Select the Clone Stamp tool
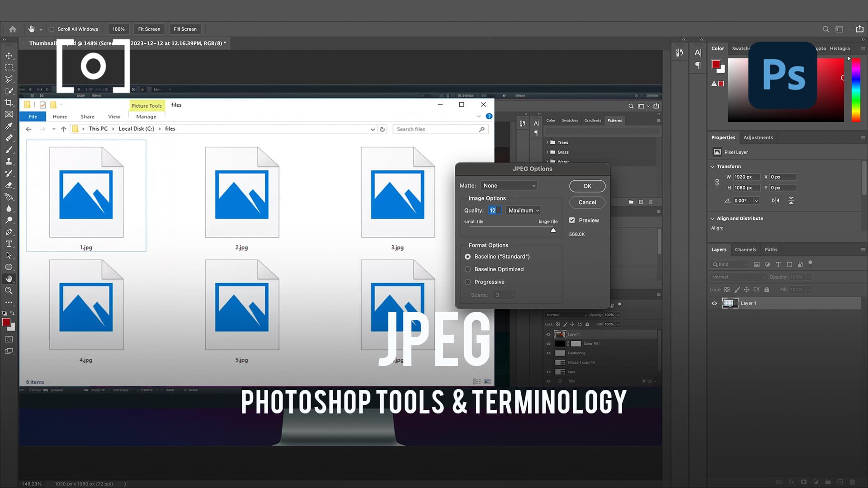Image resolution: width=868 pixels, height=488 pixels. [x=9, y=161]
